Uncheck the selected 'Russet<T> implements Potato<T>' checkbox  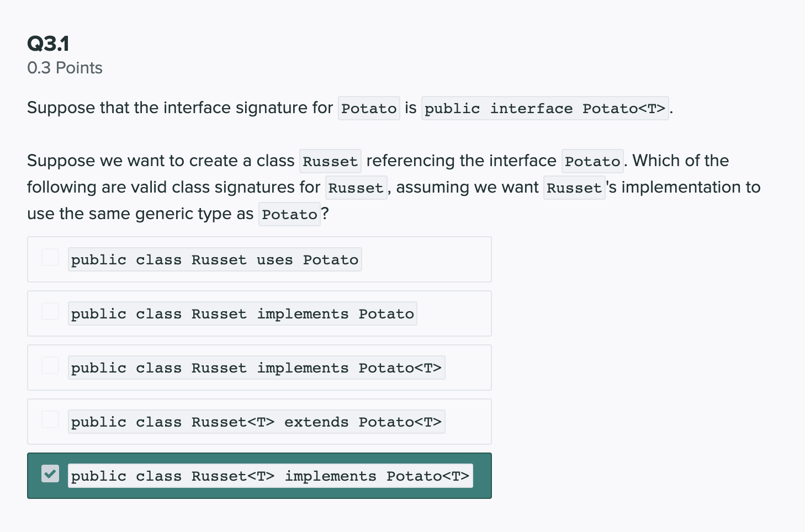(x=50, y=474)
